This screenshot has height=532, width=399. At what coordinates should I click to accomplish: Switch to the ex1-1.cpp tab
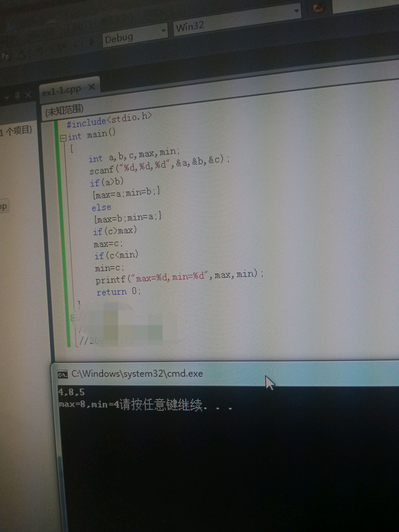point(62,91)
